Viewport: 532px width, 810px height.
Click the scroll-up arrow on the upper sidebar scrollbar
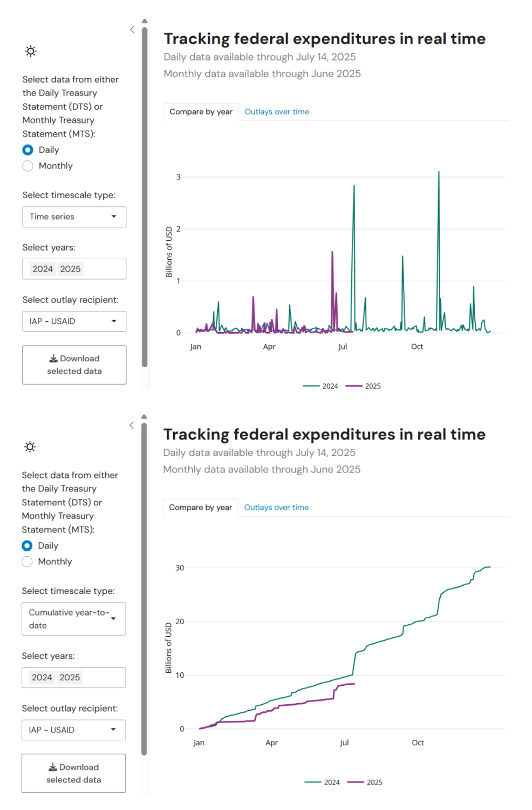click(x=145, y=21)
